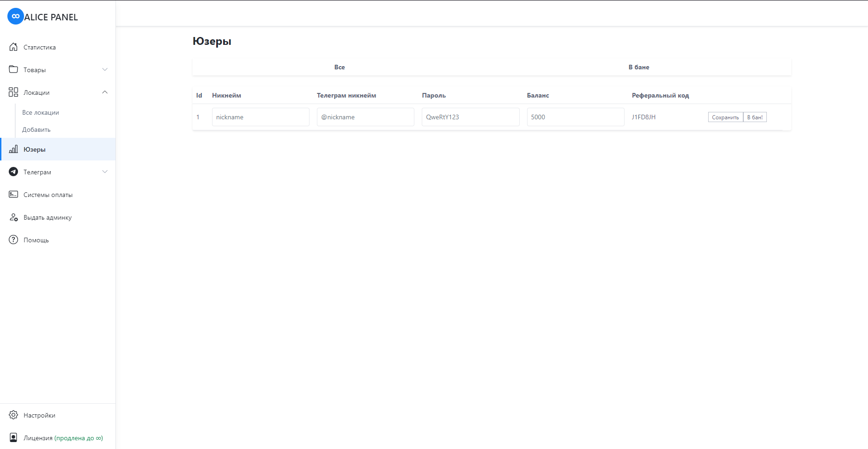This screenshot has width=868, height=449.
Task: Click the Alice Panel infinity logo
Action: 16,16
